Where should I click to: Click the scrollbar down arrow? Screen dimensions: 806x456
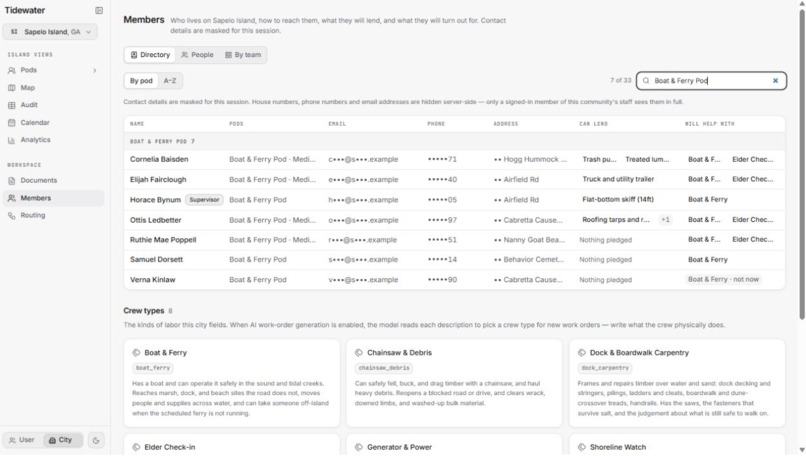pyautogui.click(x=802, y=450)
